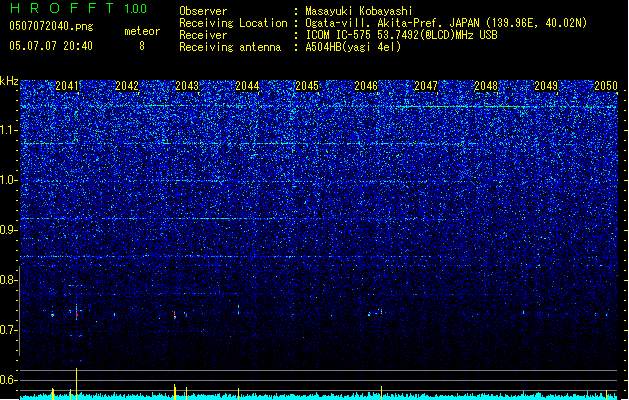629x400 pixels.
Task: Click the 'meteor' label in header
Action: [142, 31]
